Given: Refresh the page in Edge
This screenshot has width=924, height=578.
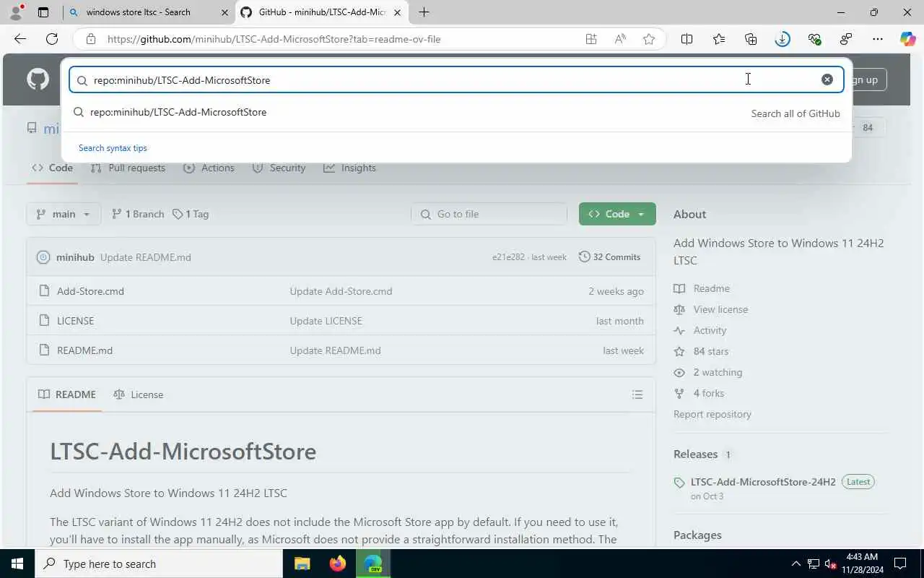Looking at the screenshot, I should (52, 39).
